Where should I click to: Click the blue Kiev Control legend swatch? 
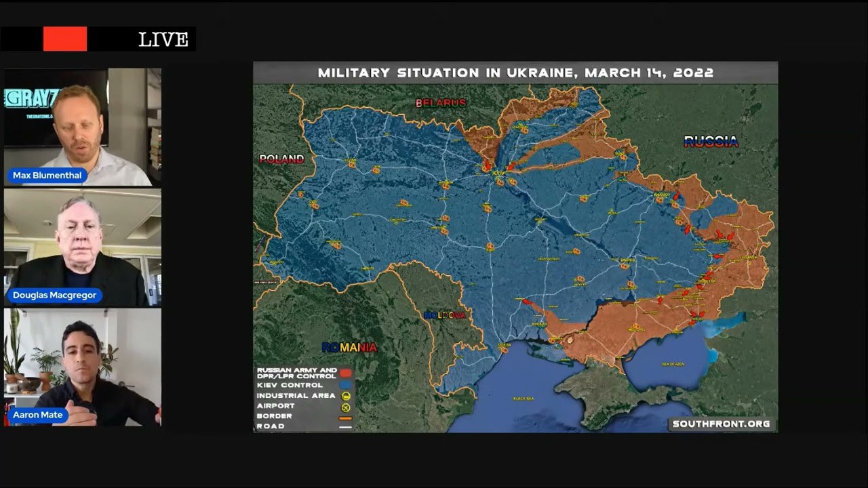tap(346, 384)
